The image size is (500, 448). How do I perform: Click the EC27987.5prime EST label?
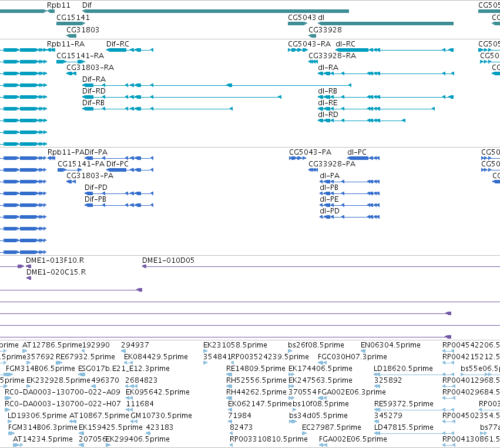[x=331, y=427]
